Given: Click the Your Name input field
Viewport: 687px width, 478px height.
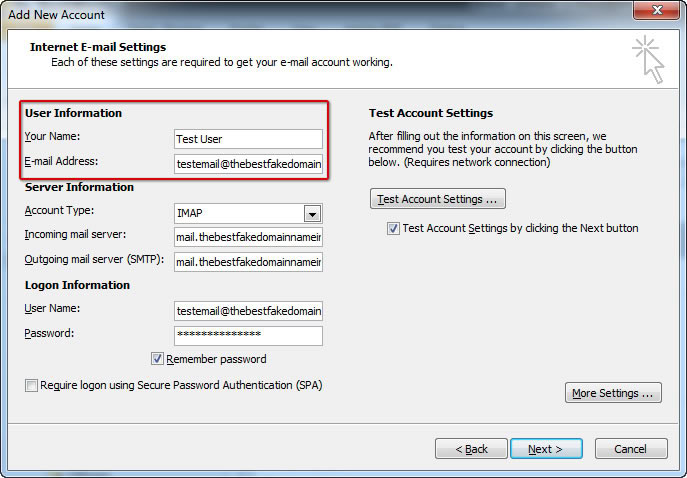Looking at the screenshot, I should click(248, 139).
